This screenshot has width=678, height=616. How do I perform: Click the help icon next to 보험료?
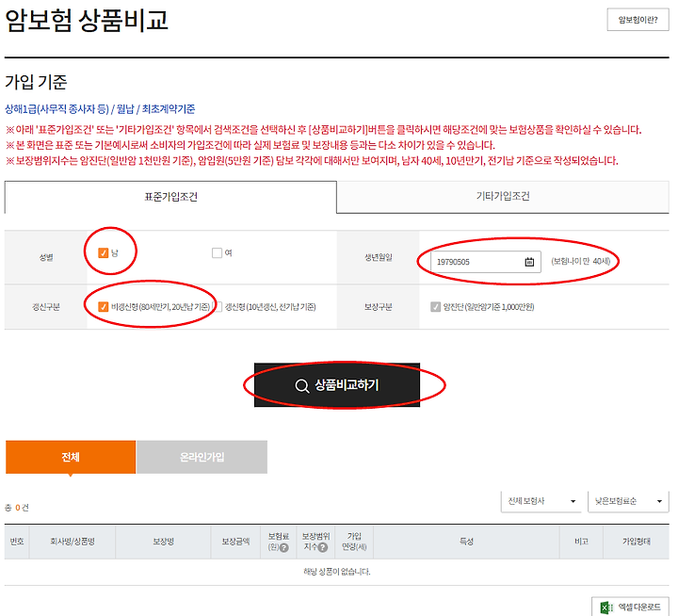pyautogui.click(x=283, y=548)
